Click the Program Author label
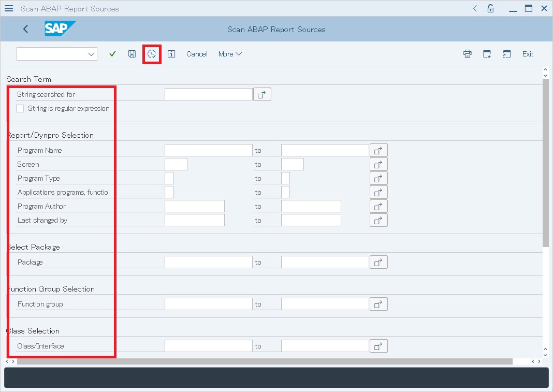Viewport: 553px width, 392px height. click(41, 207)
